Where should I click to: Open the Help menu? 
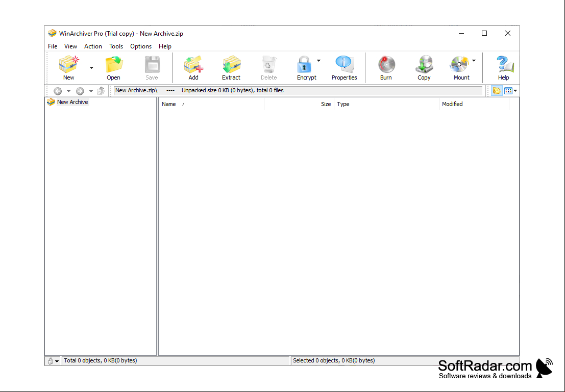[x=165, y=46]
